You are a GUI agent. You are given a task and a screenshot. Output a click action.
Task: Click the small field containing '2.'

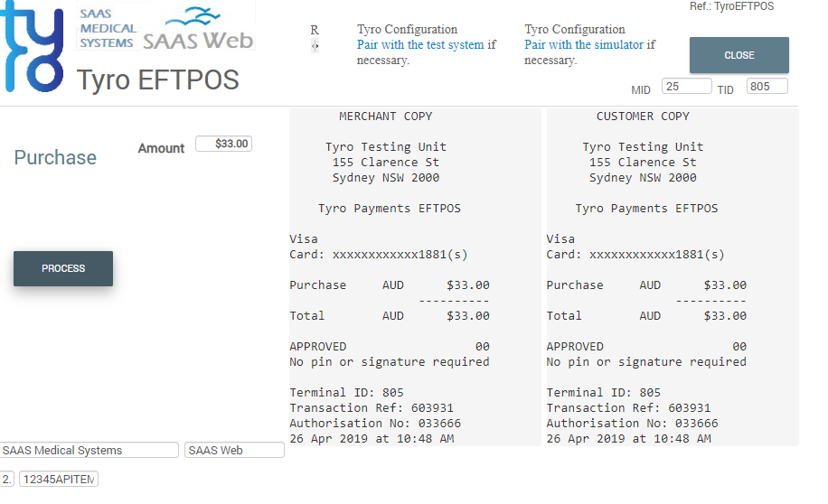click(6, 480)
